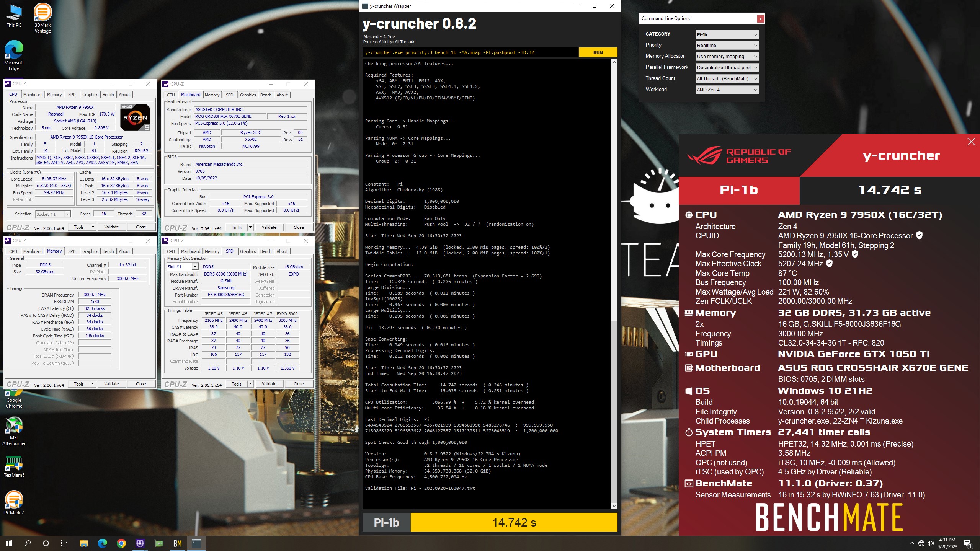Click the DRAM Frequency value 3000.0 MHz
Image resolution: width=980 pixels, height=551 pixels.
pyautogui.click(x=95, y=295)
